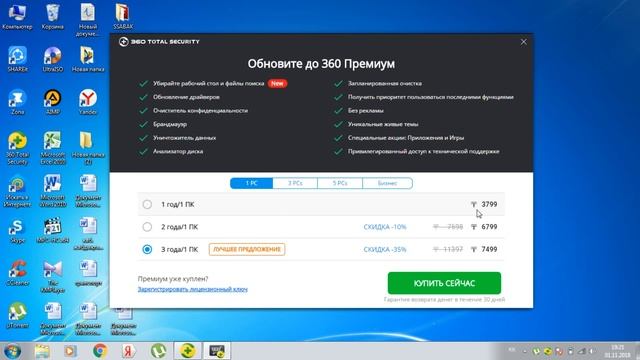Click the Запланированная очистка feature text
640x360 pixels.
384,83
